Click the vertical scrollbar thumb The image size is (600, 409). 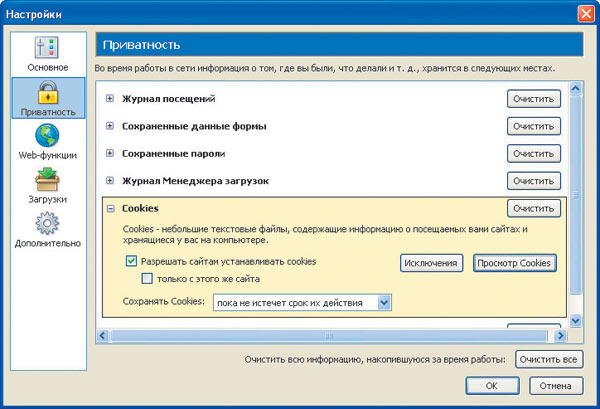click(576, 195)
